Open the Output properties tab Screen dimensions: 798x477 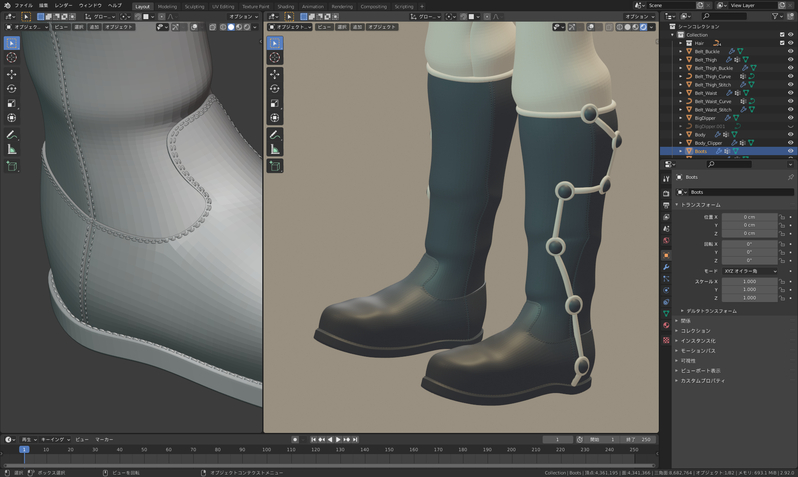pyautogui.click(x=666, y=205)
